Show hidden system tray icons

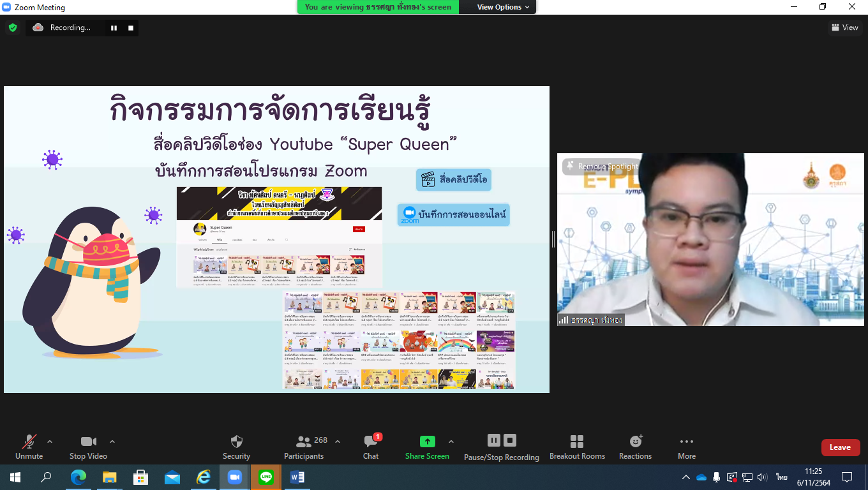pyautogui.click(x=686, y=477)
